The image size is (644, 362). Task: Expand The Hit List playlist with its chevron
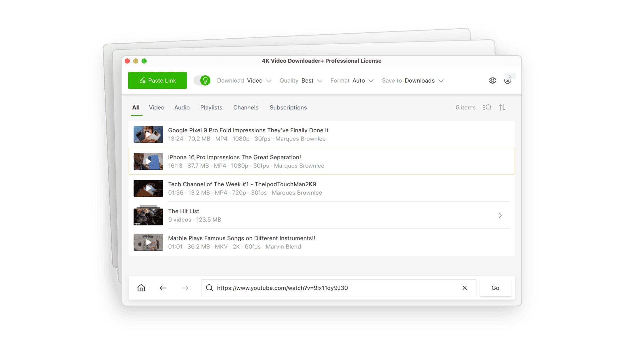click(500, 215)
